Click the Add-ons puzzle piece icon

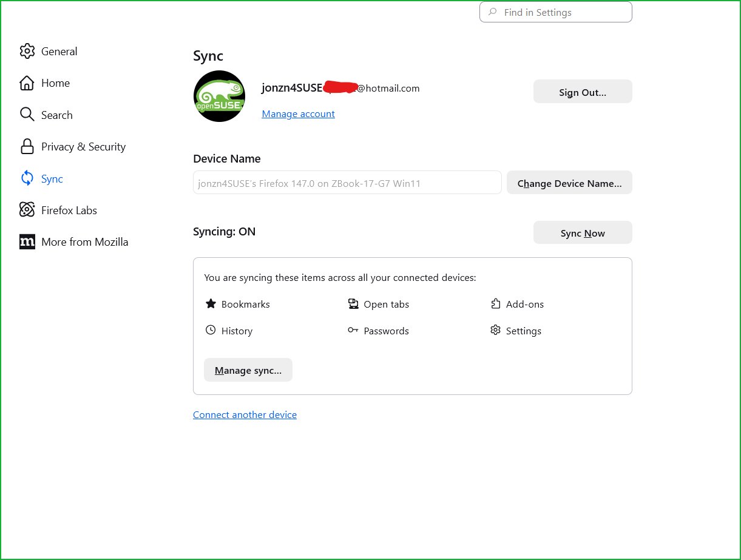pyautogui.click(x=495, y=304)
